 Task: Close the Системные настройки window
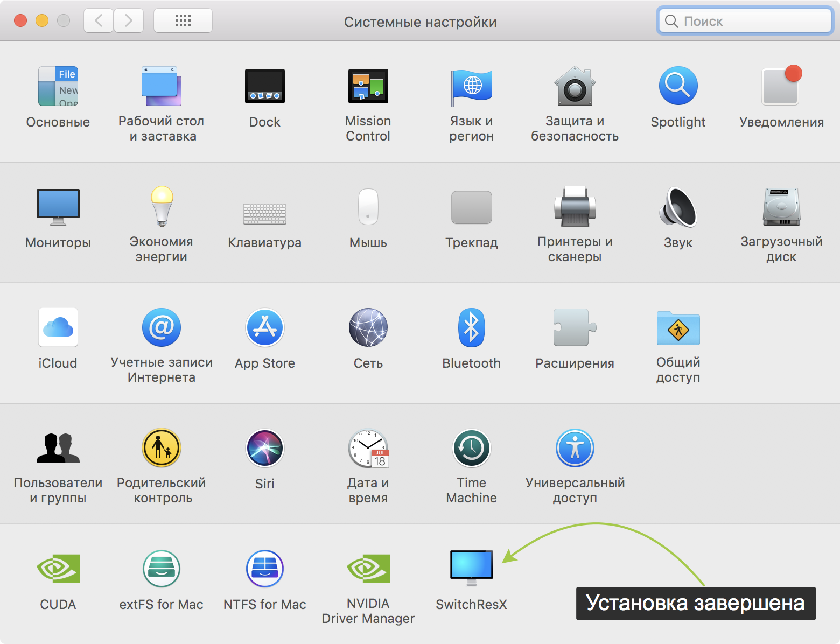[x=20, y=20]
